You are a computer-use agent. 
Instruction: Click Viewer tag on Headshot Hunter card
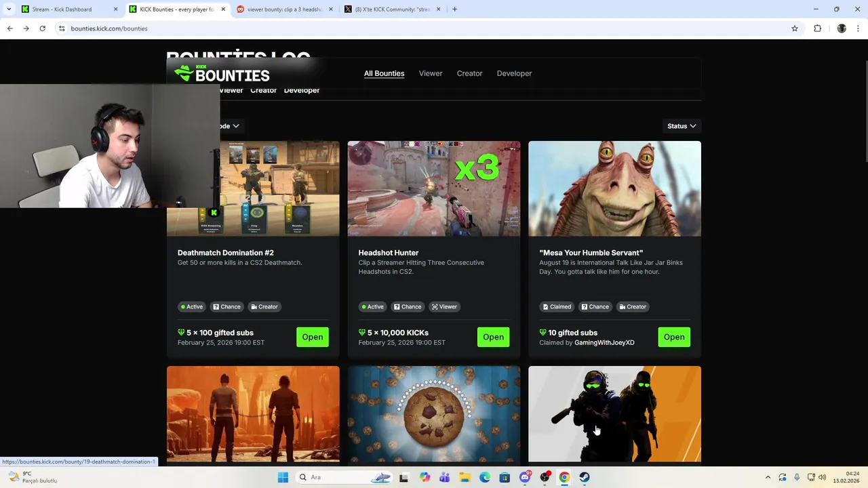444,306
